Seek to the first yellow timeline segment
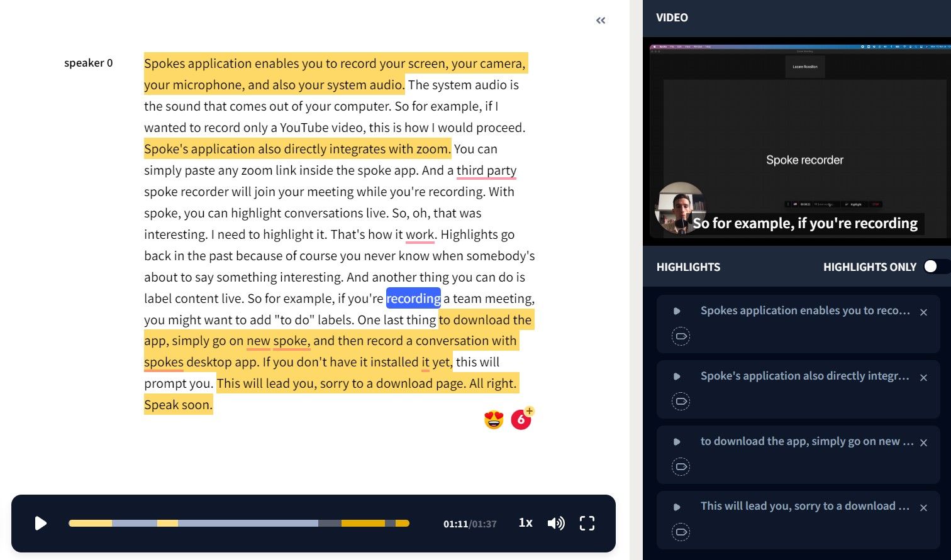Screen dimensions: 951x560 [x=91, y=523]
